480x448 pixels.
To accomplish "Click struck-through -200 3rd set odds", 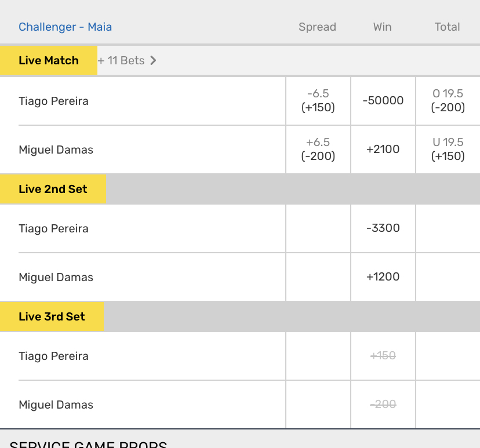I will pos(383,404).
